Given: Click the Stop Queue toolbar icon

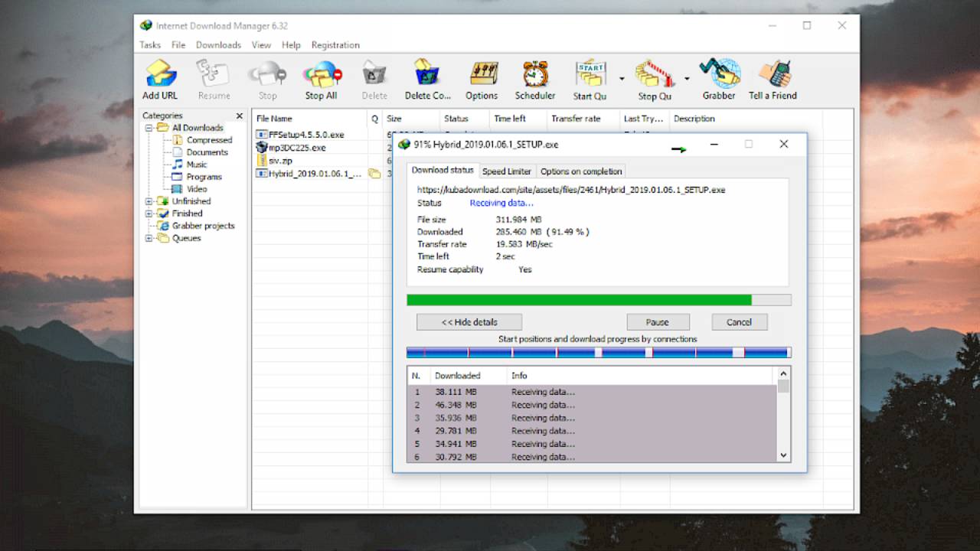Looking at the screenshot, I should (655, 75).
